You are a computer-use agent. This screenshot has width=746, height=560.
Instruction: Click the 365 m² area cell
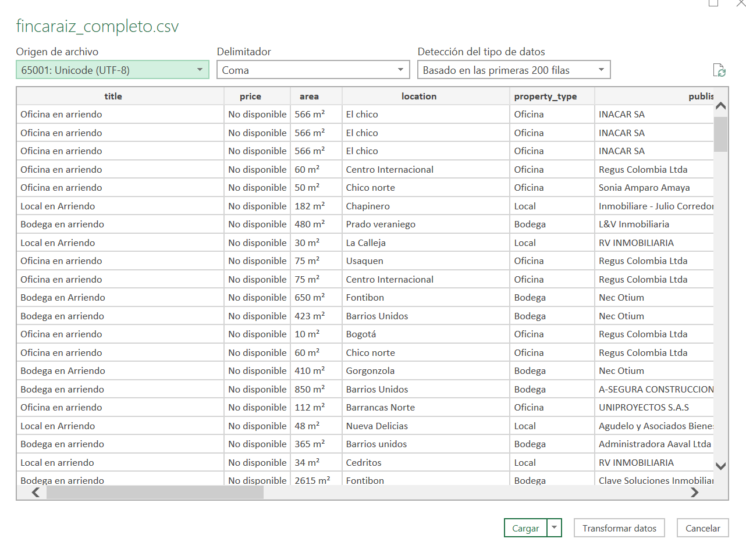click(x=316, y=444)
